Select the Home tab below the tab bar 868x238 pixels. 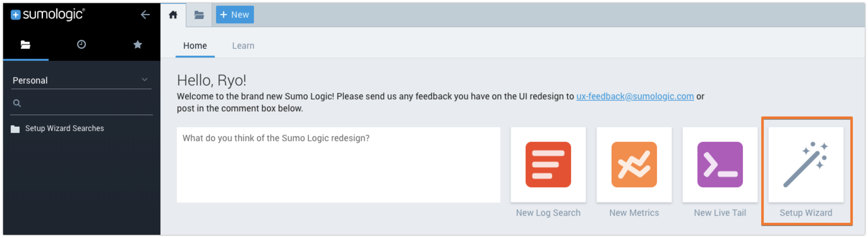point(195,45)
